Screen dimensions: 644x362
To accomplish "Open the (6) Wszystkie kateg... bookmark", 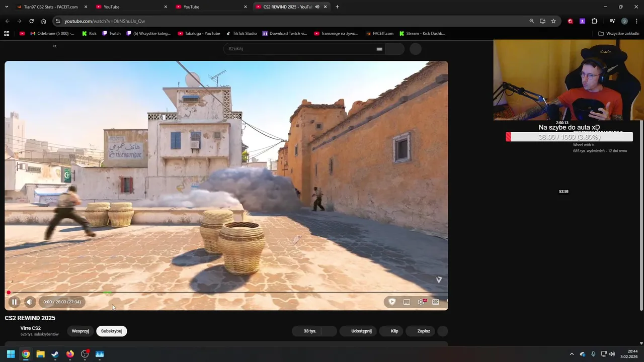I will click(148, 34).
